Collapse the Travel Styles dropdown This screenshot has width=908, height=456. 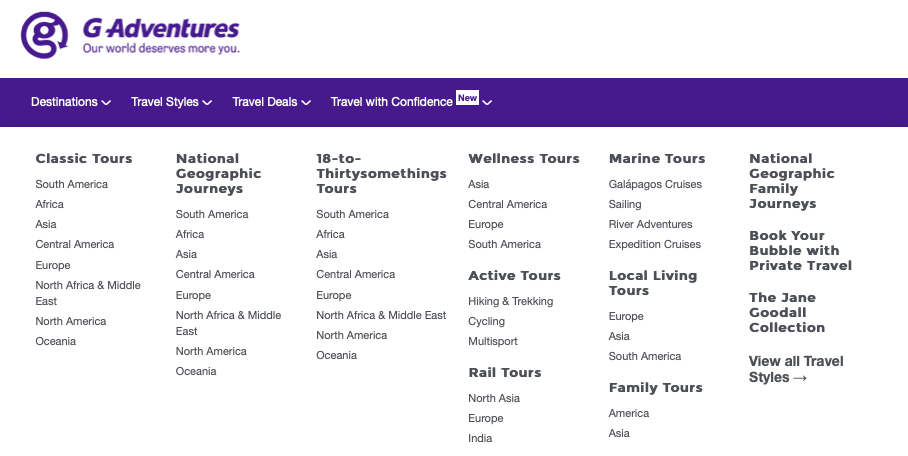[171, 102]
